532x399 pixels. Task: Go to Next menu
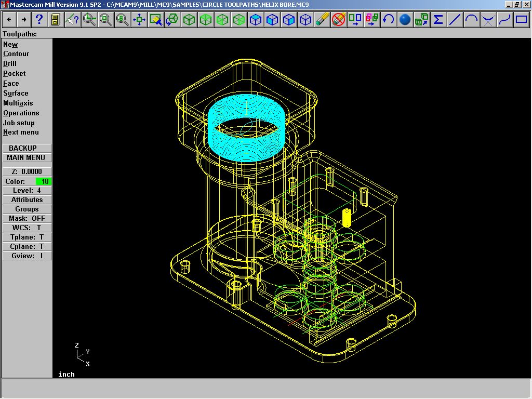click(x=21, y=132)
